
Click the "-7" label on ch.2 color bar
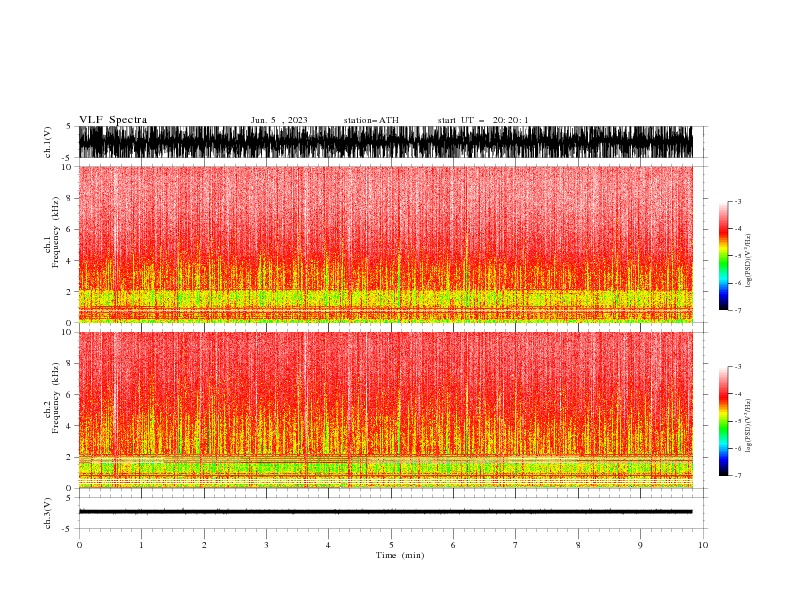pos(737,476)
